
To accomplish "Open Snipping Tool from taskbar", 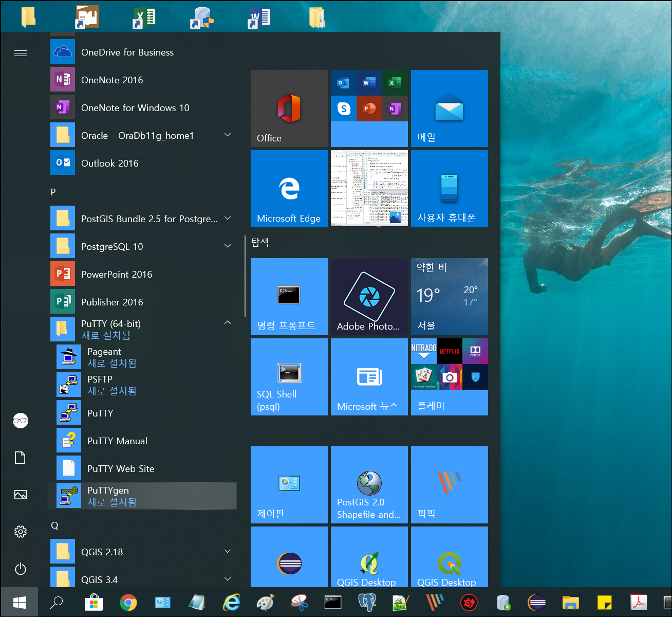I will 299,602.
